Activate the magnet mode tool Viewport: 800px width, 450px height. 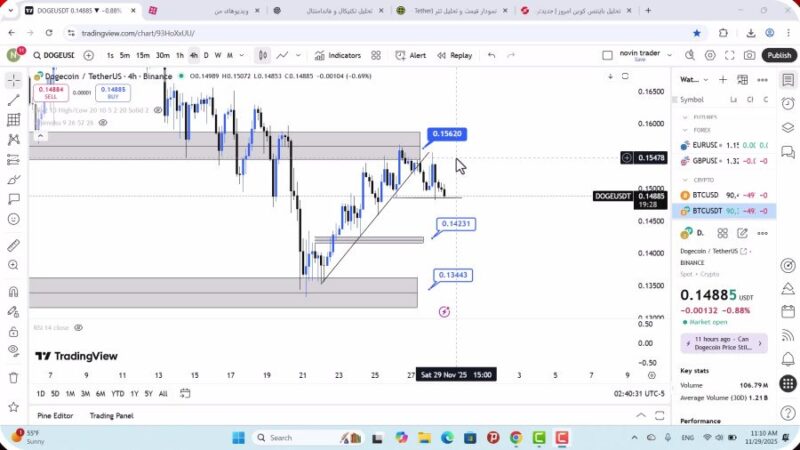13,292
